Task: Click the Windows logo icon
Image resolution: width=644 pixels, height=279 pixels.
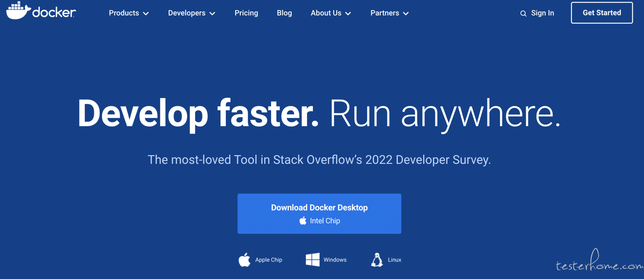Action: coord(313,260)
